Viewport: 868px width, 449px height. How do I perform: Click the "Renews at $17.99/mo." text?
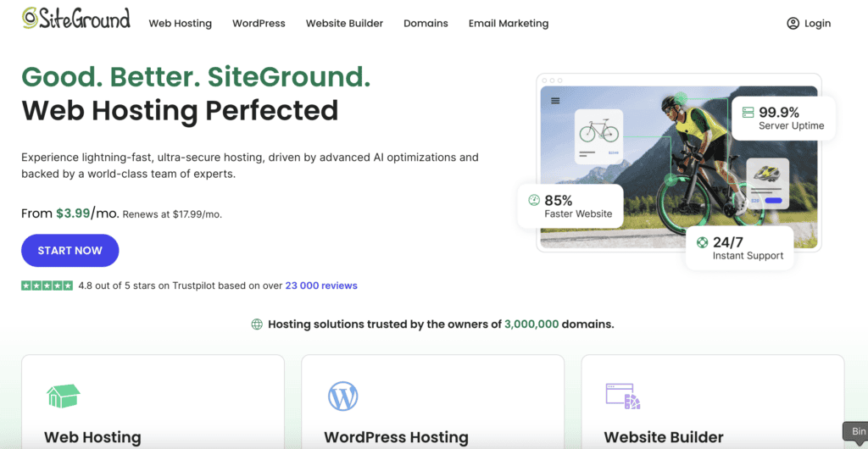click(x=172, y=214)
